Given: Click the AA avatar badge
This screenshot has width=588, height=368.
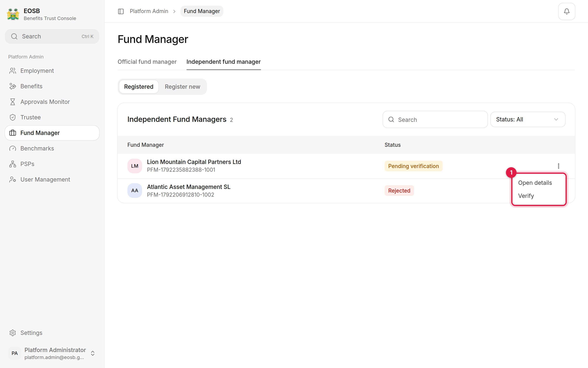Looking at the screenshot, I should pyautogui.click(x=135, y=191).
